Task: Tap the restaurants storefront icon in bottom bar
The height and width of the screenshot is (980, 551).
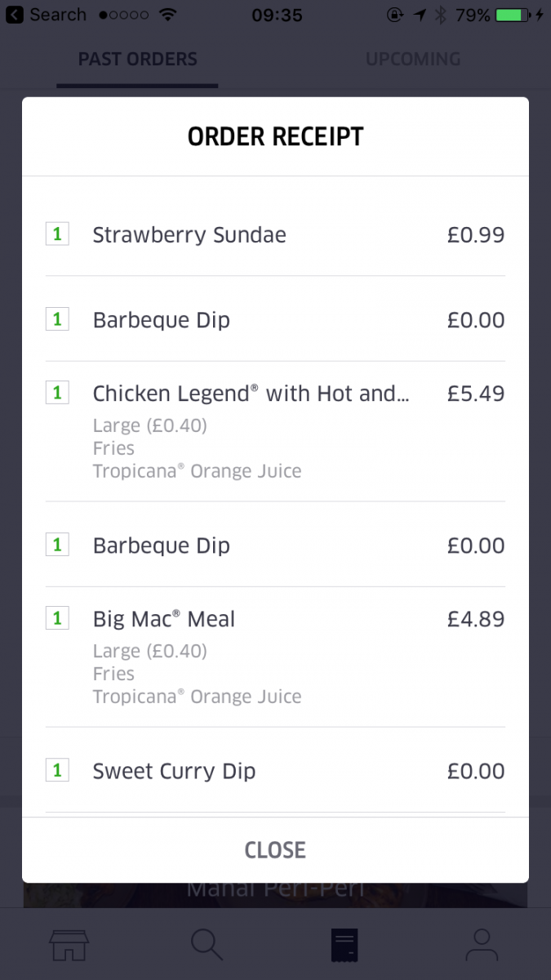Action: tap(69, 945)
